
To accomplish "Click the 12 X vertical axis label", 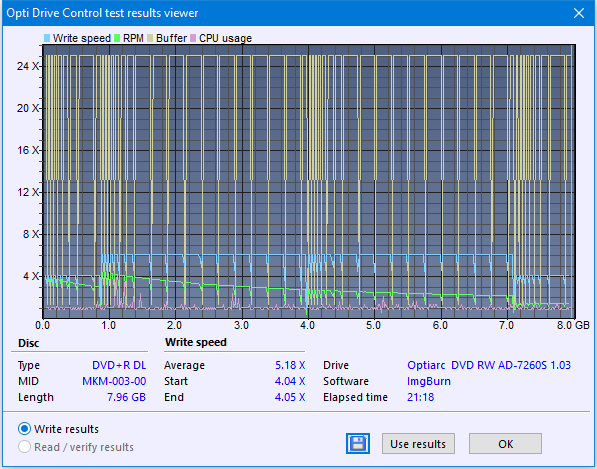I will [x=28, y=192].
